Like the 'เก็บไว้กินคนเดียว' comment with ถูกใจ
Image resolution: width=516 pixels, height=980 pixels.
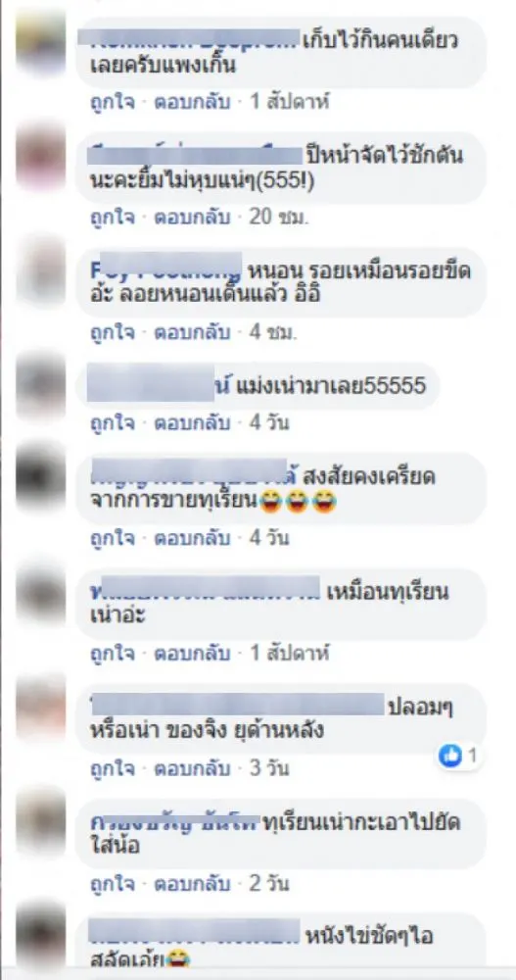click(113, 101)
